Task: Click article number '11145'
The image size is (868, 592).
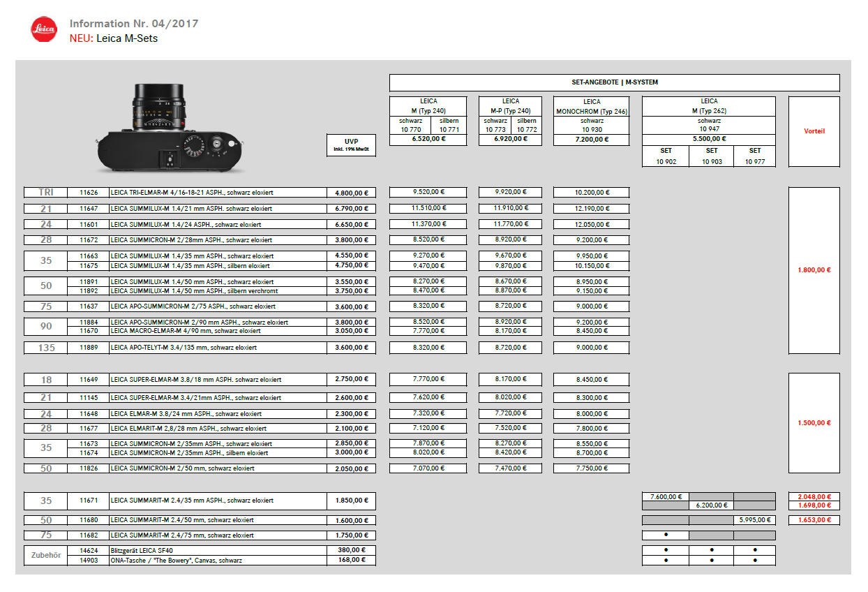Action: pos(89,398)
